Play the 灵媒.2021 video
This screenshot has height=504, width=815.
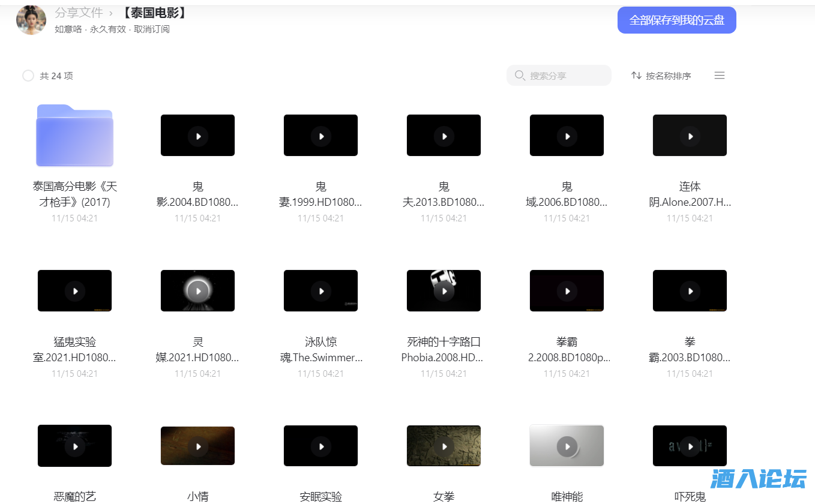pyautogui.click(x=197, y=290)
